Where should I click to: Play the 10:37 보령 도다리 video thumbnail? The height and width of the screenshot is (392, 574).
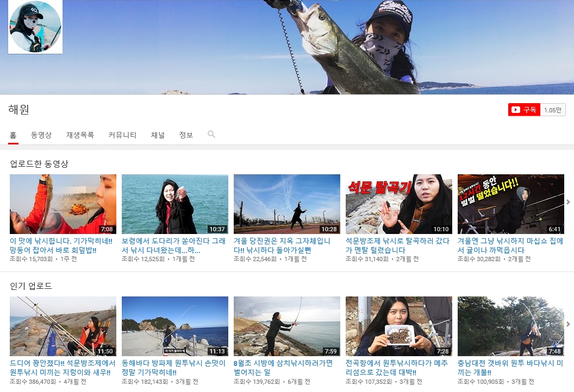[x=175, y=204]
